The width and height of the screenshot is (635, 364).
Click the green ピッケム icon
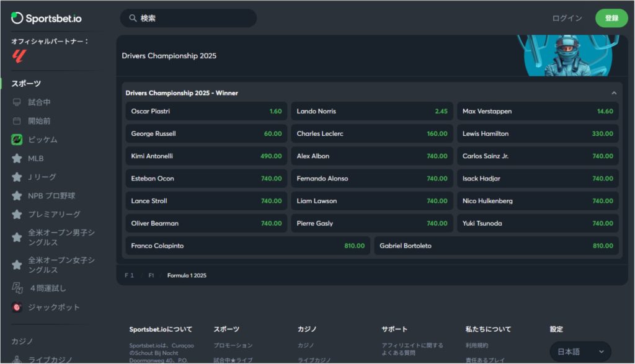point(17,140)
